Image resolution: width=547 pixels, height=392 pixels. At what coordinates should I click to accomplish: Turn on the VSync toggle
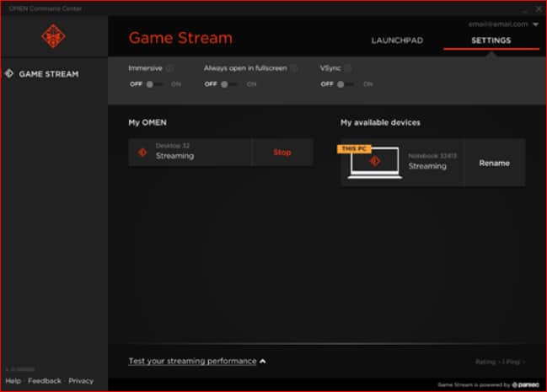click(x=345, y=84)
